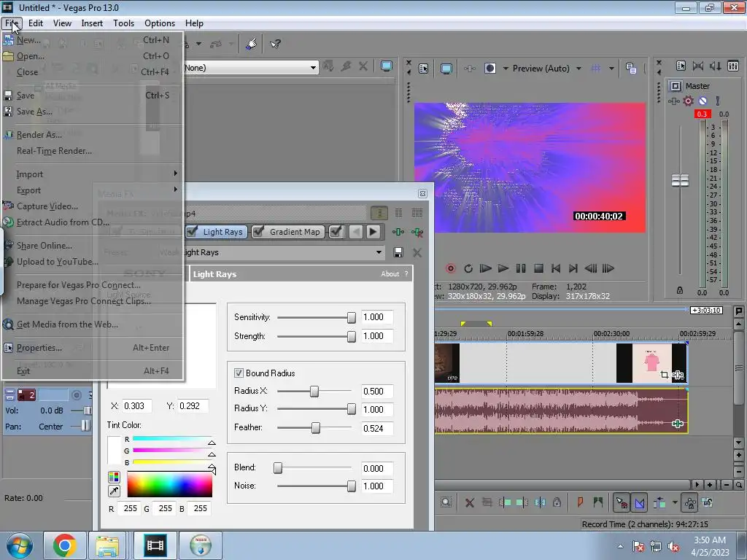Viewport: 747px width, 560px height.
Task: Open the Light Rays preset dropdown
Action: pyautogui.click(x=379, y=252)
